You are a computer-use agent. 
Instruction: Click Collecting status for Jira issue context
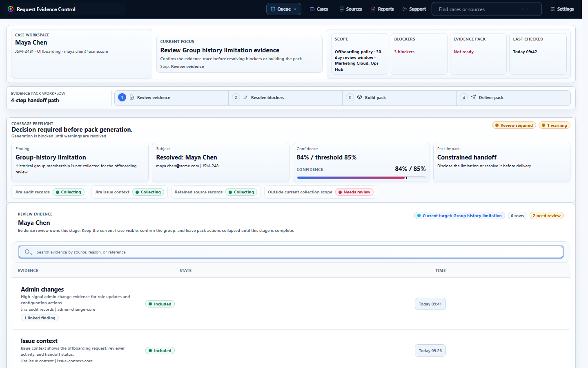(148, 192)
